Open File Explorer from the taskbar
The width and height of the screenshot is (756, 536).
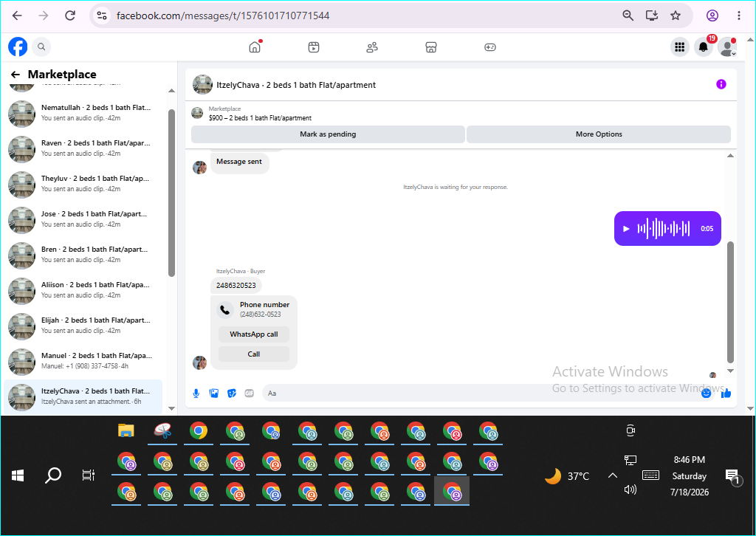pos(126,430)
